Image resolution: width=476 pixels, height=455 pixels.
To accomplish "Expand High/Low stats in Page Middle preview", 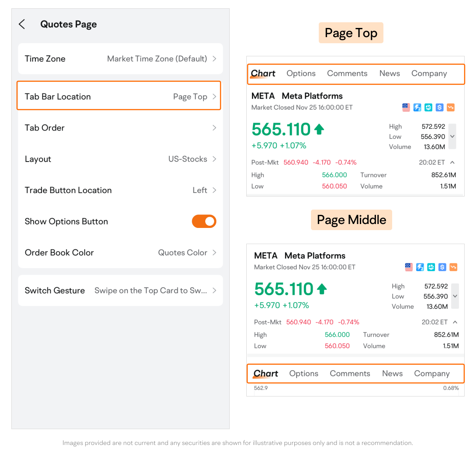I will pos(455,296).
